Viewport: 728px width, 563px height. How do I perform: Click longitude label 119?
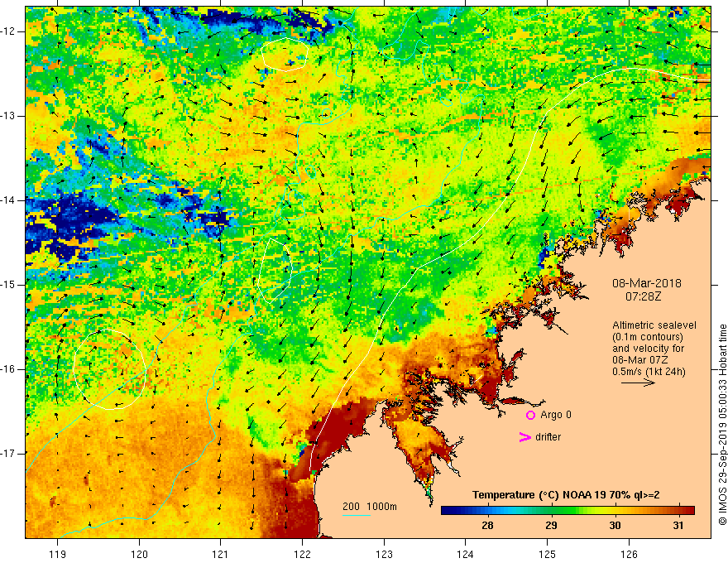(58, 554)
